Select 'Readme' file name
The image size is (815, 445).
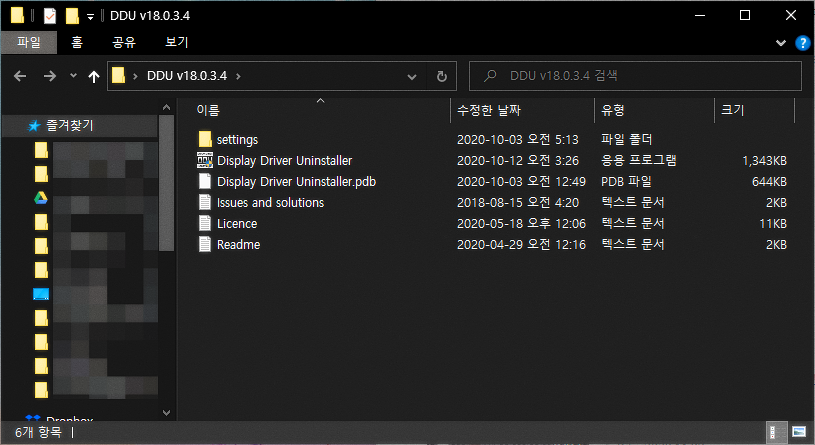[x=239, y=244]
